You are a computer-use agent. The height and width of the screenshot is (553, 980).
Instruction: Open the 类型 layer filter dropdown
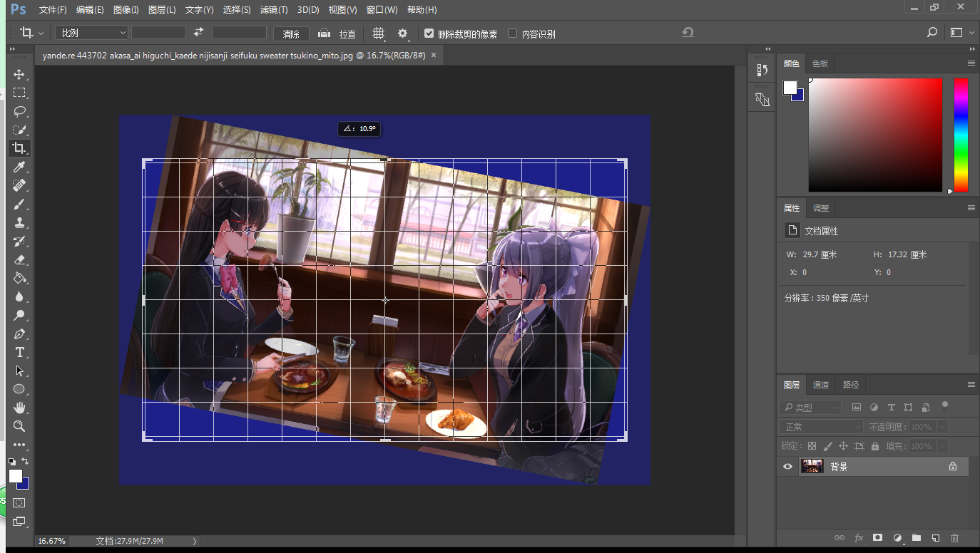pyautogui.click(x=810, y=408)
